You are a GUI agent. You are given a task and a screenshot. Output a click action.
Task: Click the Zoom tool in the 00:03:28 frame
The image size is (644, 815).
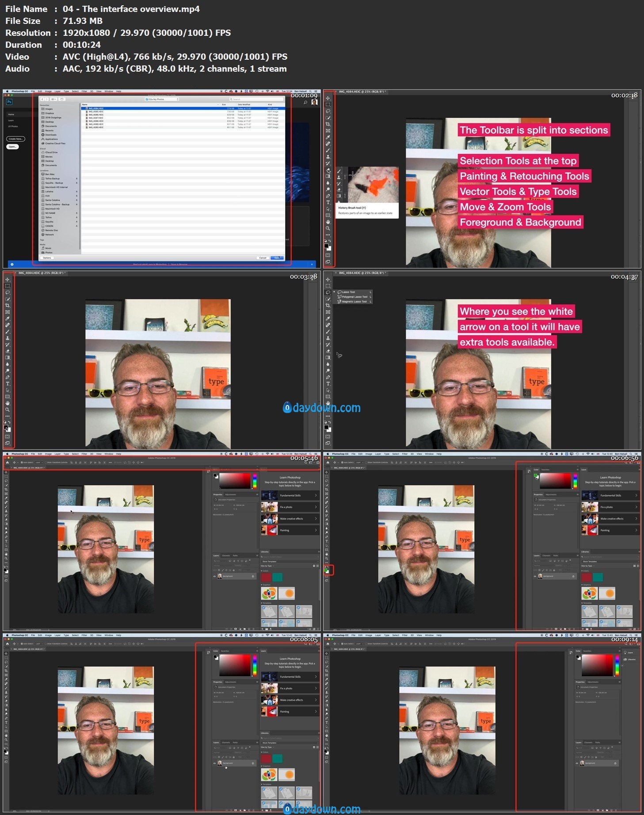pos(7,410)
